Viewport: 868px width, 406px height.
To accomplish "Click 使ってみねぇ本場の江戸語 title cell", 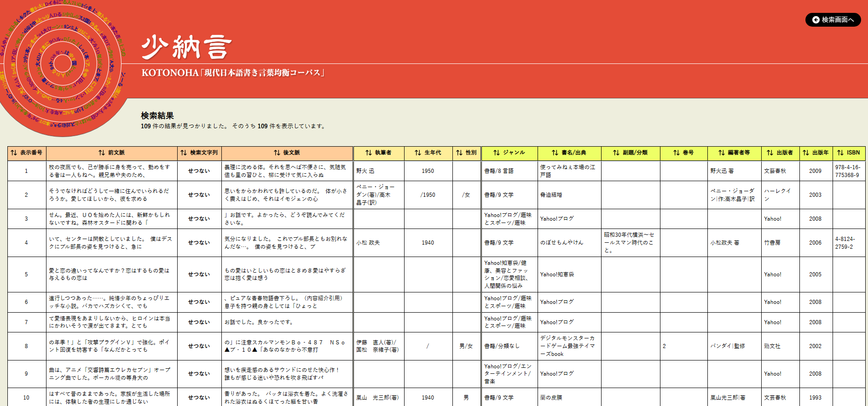I will [569, 171].
